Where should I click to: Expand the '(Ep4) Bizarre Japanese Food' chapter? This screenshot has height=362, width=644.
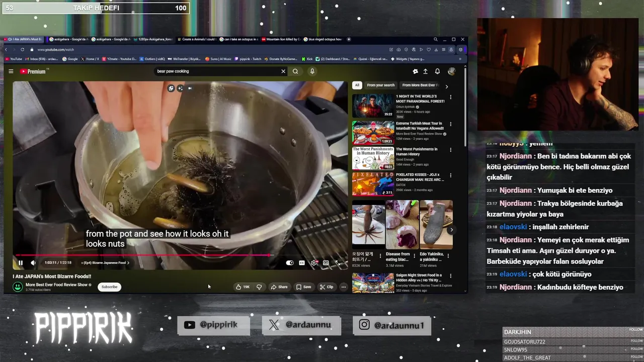click(x=106, y=262)
